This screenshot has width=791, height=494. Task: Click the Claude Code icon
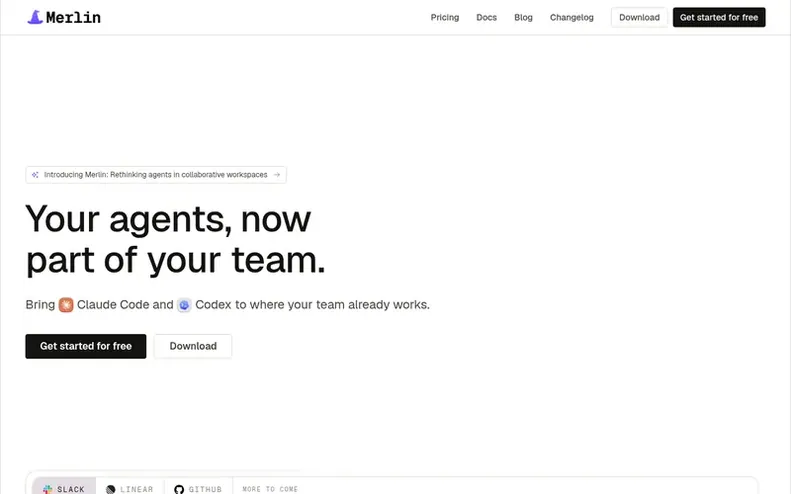point(66,305)
